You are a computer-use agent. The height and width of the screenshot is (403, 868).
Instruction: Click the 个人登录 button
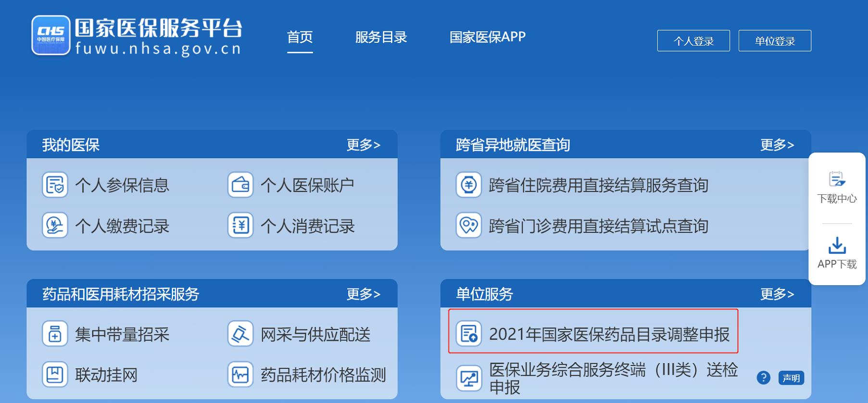[x=693, y=41]
